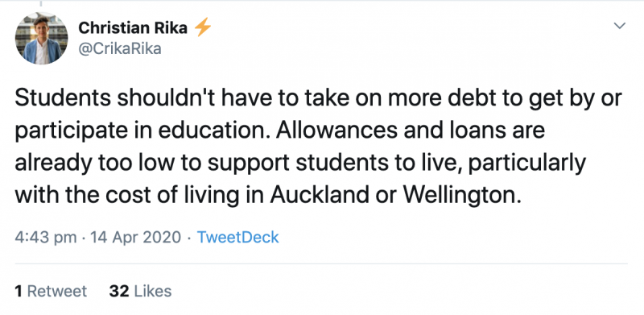Click the word Auckland in the tweet
The height and width of the screenshot is (315, 644).
(320, 195)
